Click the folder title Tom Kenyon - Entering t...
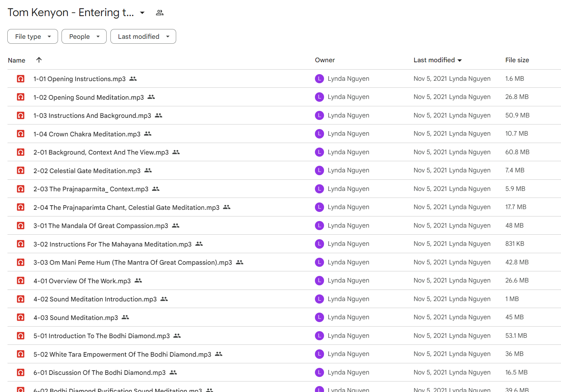 point(71,13)
